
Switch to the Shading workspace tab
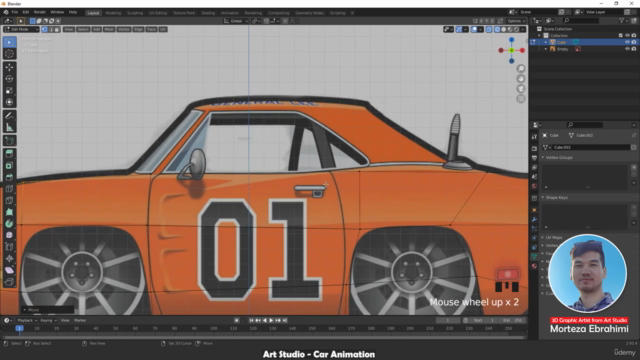[208, 13]
